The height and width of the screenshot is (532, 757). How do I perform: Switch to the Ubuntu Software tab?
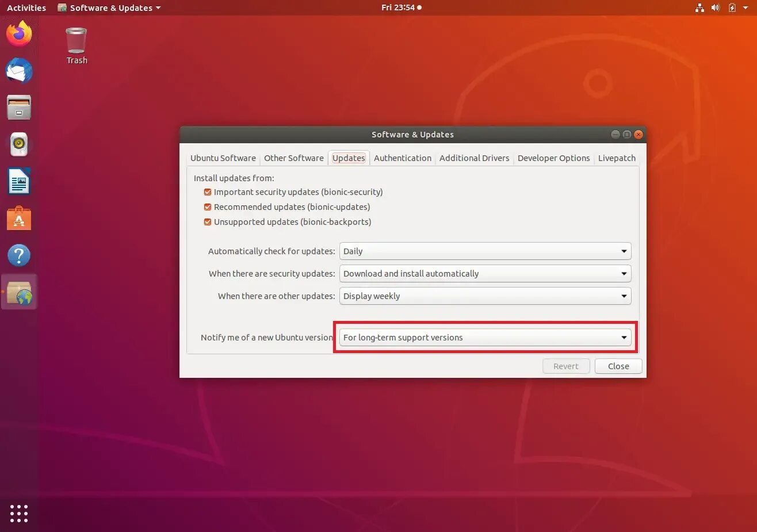click(x=223, y=158)
